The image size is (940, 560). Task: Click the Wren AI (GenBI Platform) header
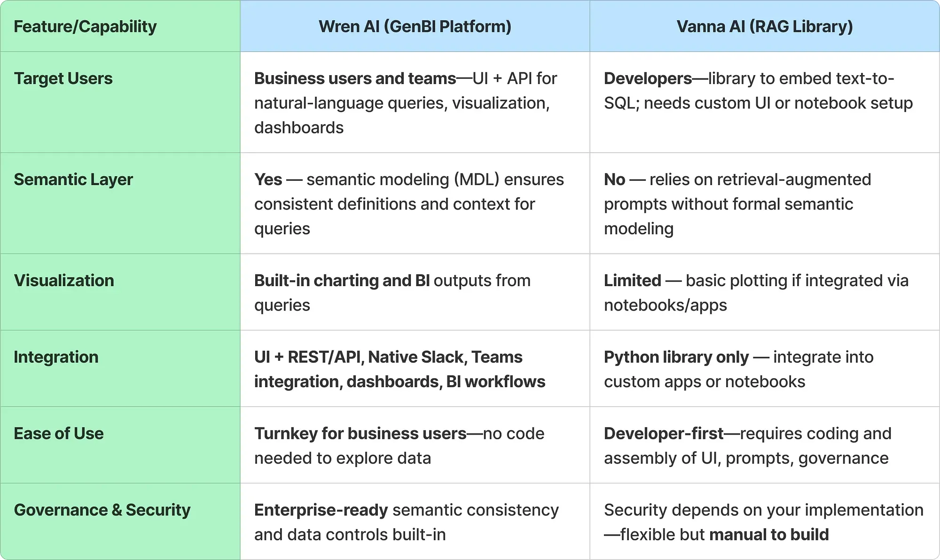point(415,26)
